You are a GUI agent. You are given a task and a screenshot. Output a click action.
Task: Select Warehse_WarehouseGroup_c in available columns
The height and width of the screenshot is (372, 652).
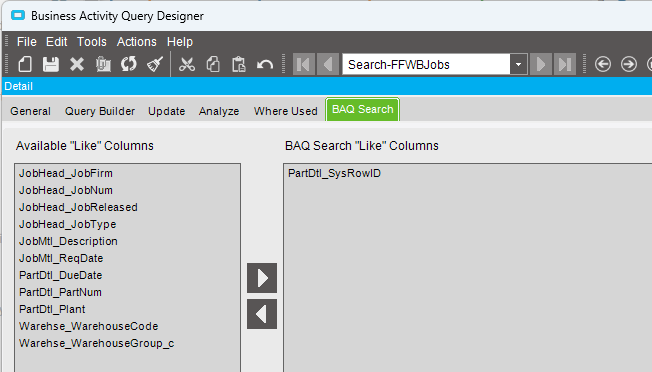pyautogui.click(x=96, y=344)
